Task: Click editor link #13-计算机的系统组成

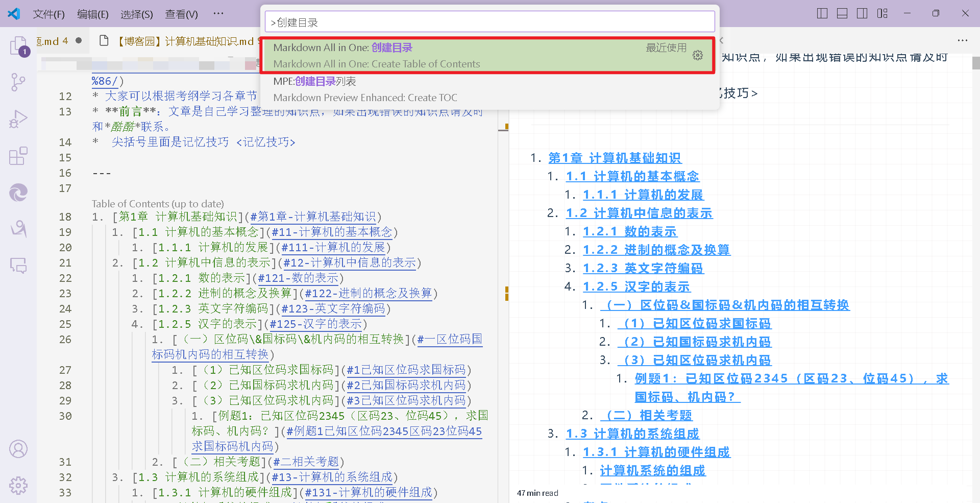Action: (x=332, y=477)
